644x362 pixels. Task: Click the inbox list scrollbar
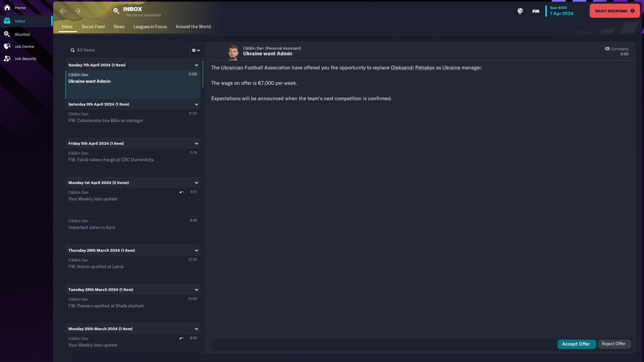(x=203, y=74)
